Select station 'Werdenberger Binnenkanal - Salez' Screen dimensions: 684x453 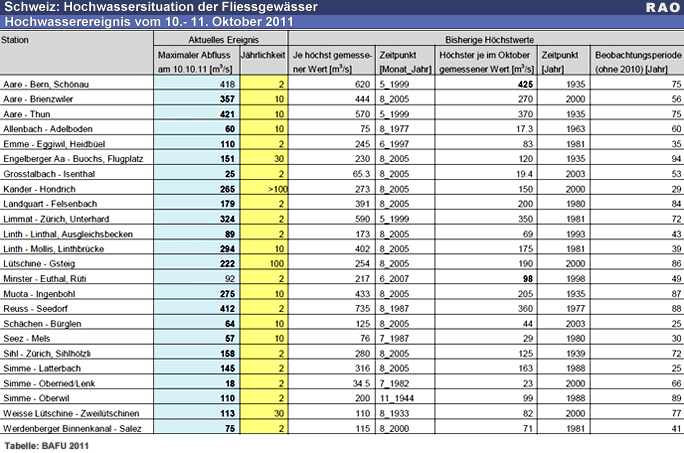72,429
